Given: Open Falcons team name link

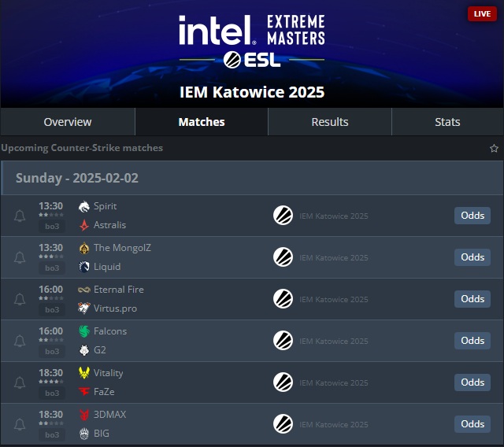Looking at the screenshot, I should tap(110, 331).
